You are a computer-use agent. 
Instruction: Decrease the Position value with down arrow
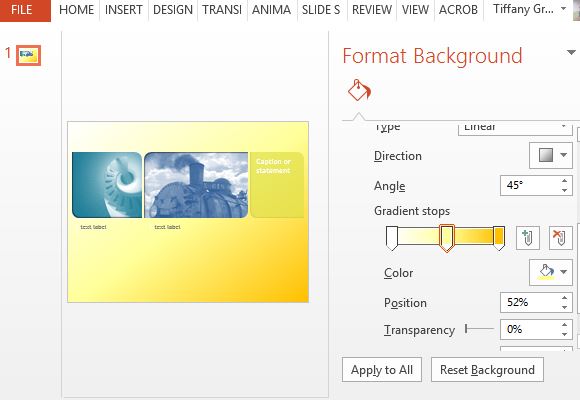[x=564, y=307]
